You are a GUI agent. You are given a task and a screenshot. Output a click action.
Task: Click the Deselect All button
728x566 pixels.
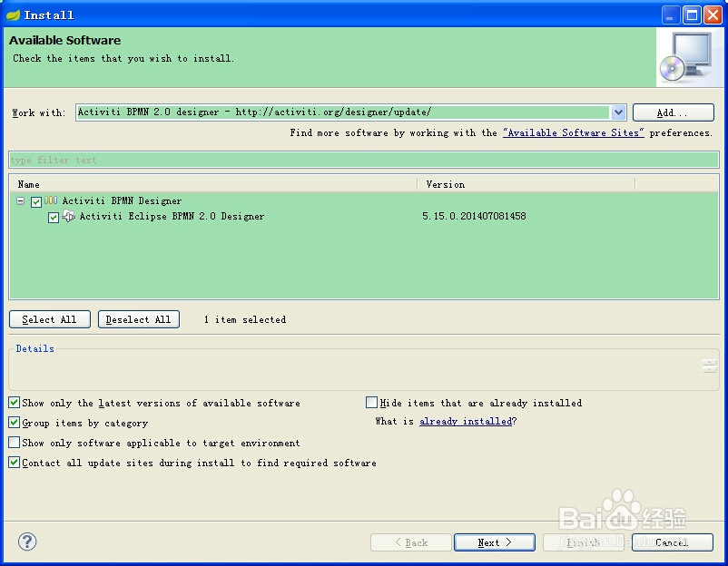click(x=138, y=318)
